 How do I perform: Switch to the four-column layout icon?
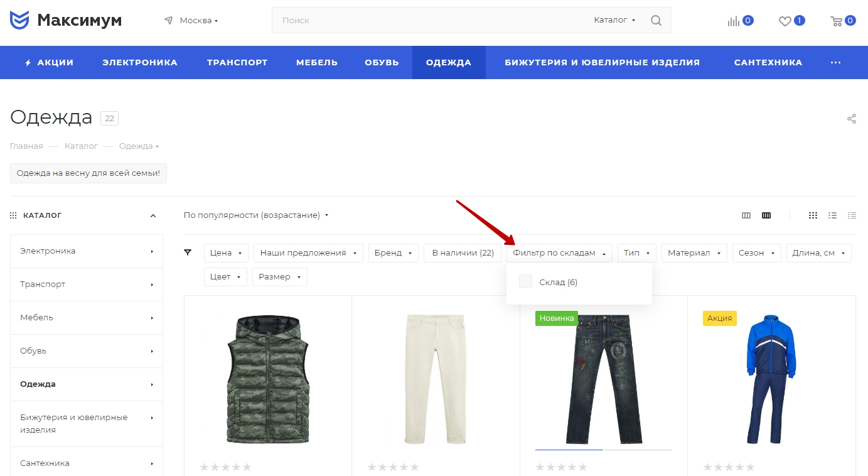tap(766, 215)
